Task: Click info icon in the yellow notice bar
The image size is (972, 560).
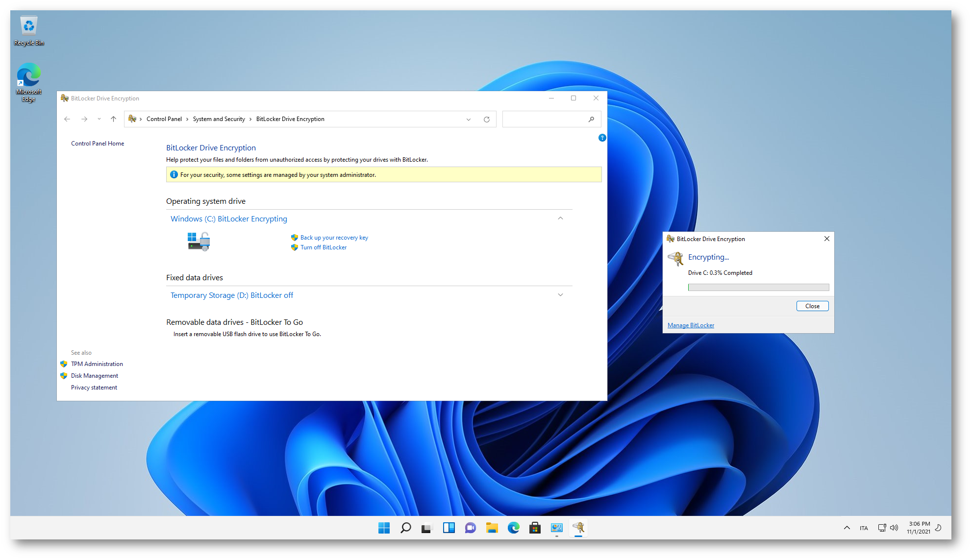Action: tap(174, 175)
